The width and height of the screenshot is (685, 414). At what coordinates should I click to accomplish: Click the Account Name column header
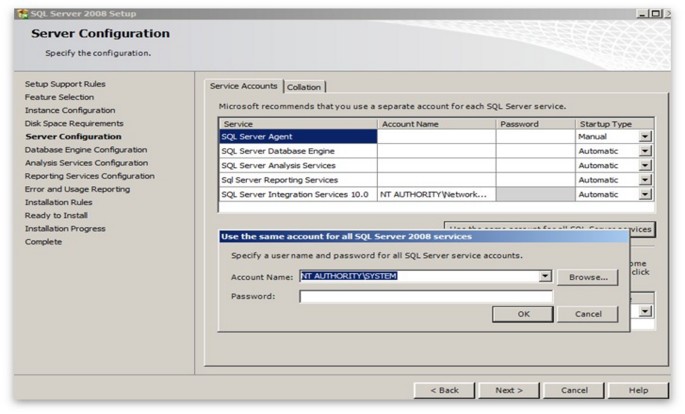(x=436, y=124)
